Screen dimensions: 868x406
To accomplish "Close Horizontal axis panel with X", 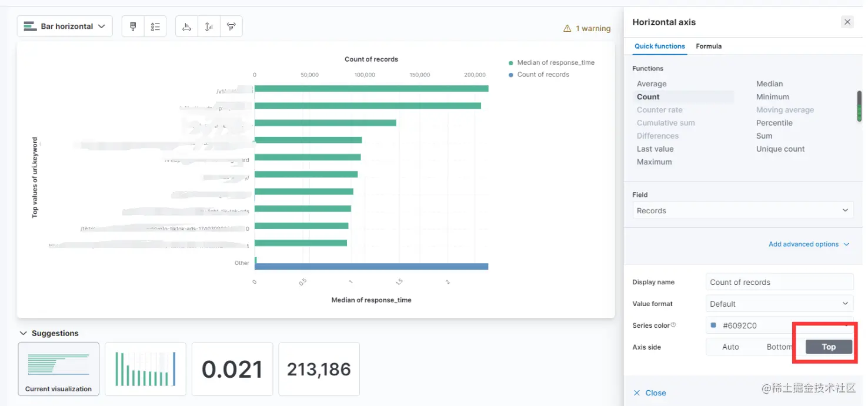I will pyautogui.click(x=847, y=22).
